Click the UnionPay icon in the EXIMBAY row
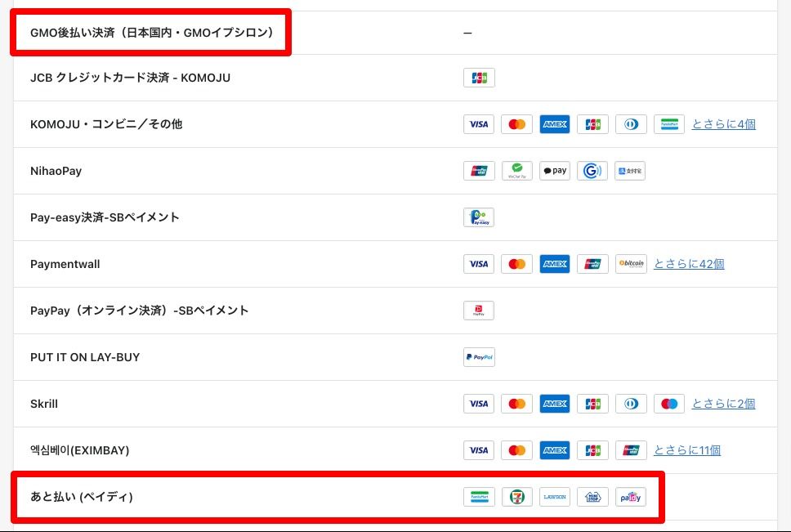This screenshot has height=532, width=791. [x=631, y=450]
